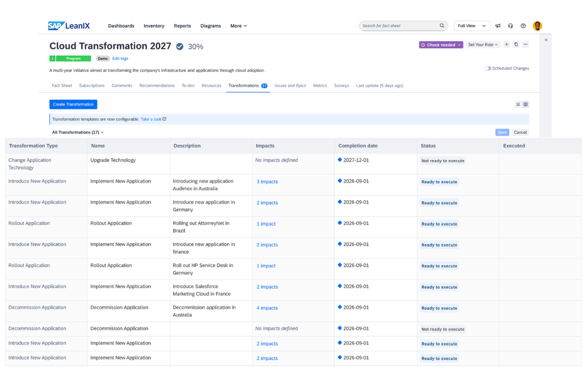
Task: Expand the All Transformations filter dropdown
Action: tap(78, 132)
